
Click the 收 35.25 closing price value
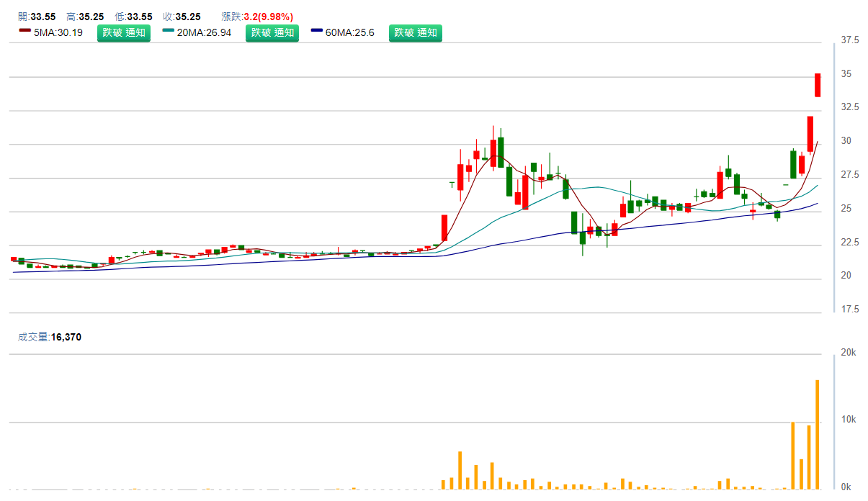coord(188,17)
